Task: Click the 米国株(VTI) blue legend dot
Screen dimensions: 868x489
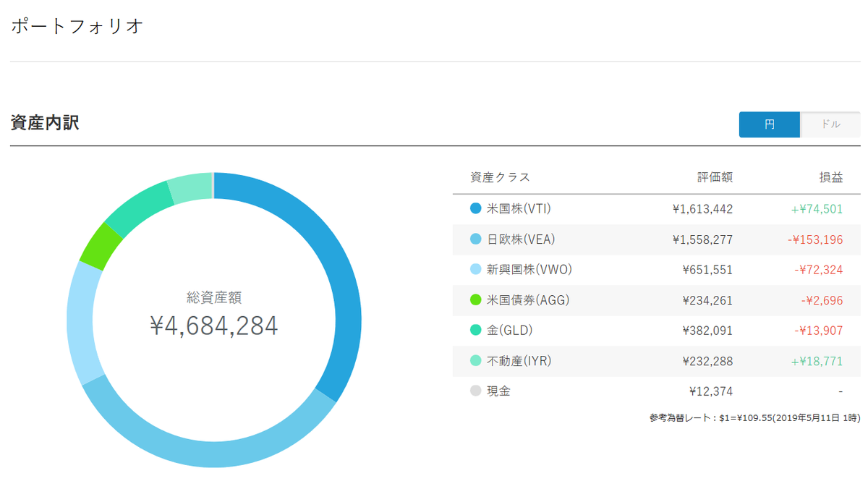Action: (x=475, y=208)
